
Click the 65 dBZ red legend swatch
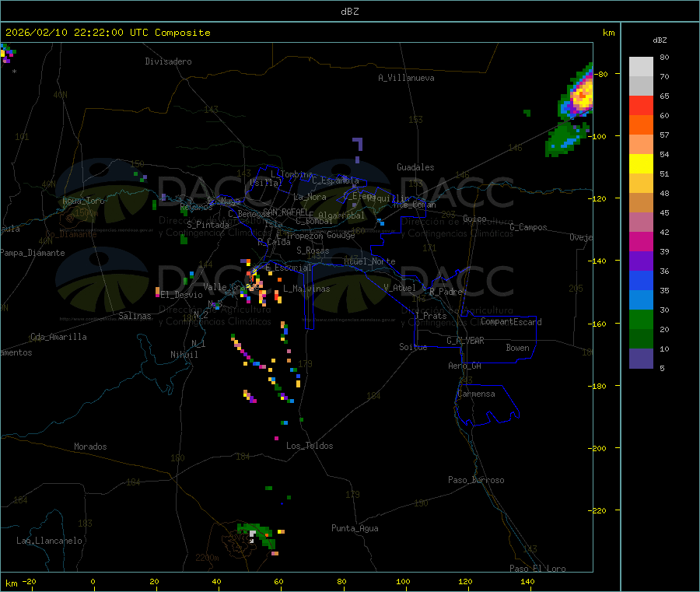[641, 105]
